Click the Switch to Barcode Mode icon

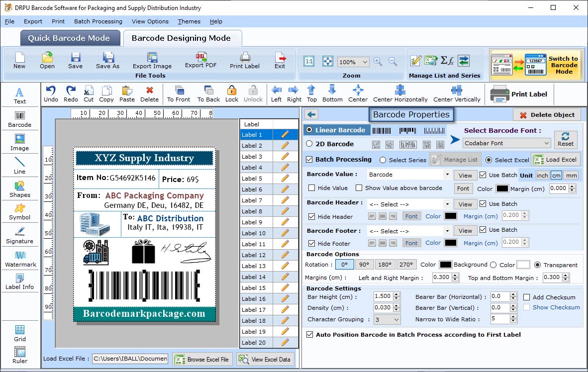coord(537,65)
